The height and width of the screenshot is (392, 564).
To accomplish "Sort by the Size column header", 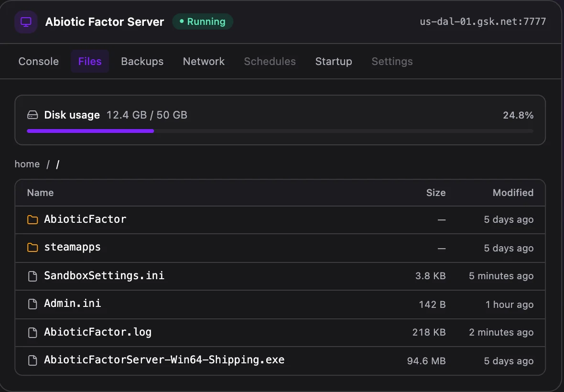I will tap(436, 193).
